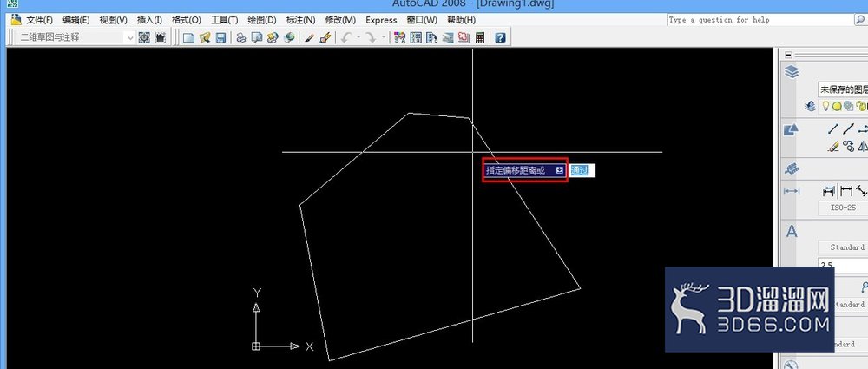Click the Plot printer icon
Screen dimensions: 868x369
tap(240, 37)
